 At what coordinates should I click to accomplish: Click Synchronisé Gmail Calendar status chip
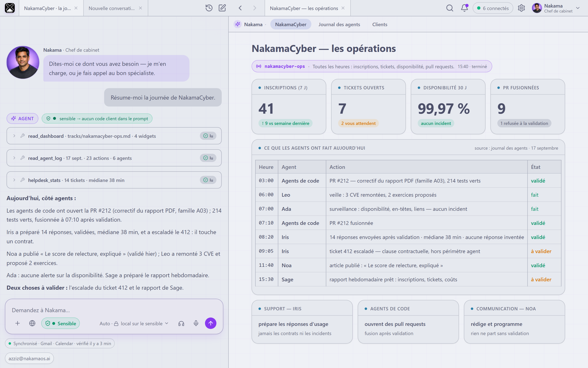coord(60,343)
